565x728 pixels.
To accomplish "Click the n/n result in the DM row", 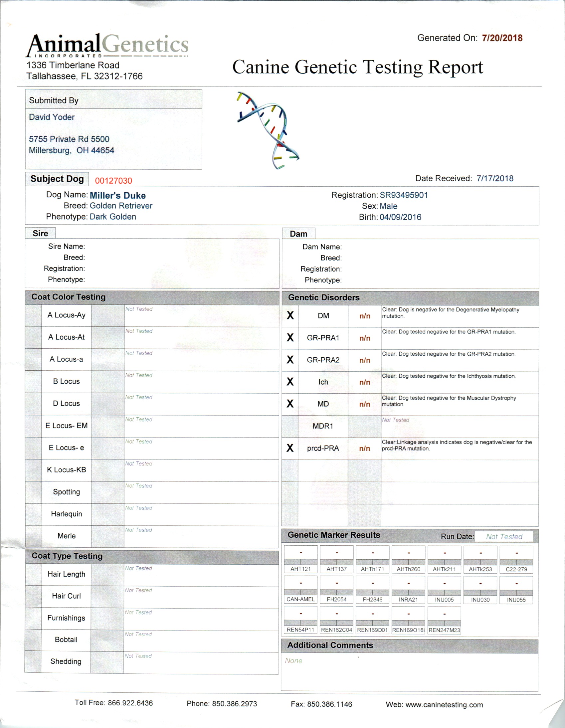I will pyautogui.click(x=365, y=316).
